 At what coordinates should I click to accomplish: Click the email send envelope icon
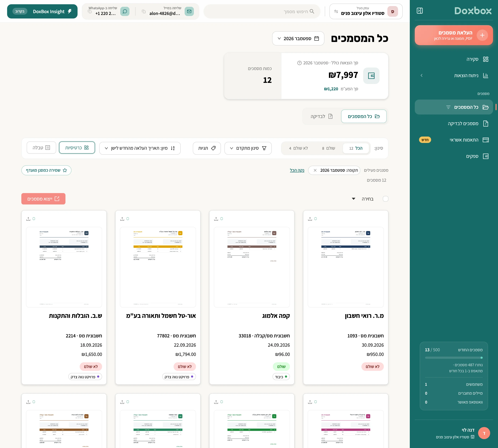coord(189,11)
